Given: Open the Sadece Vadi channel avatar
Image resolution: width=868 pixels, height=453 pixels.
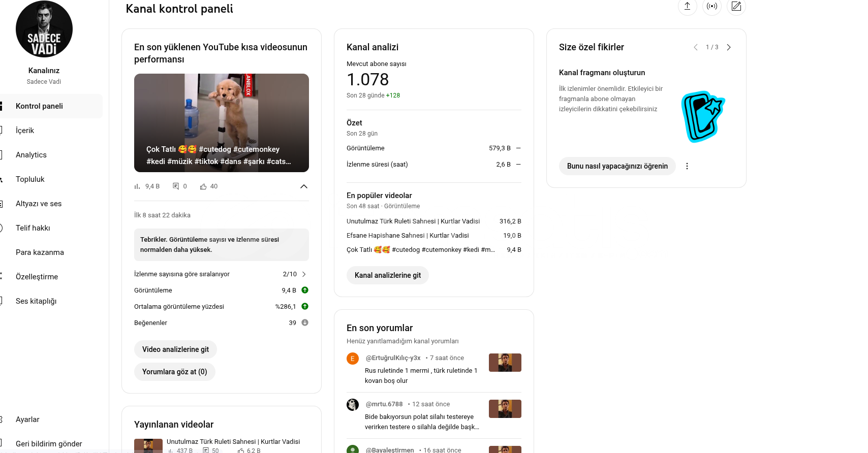Looking at the screenshot, I should 44,29.
